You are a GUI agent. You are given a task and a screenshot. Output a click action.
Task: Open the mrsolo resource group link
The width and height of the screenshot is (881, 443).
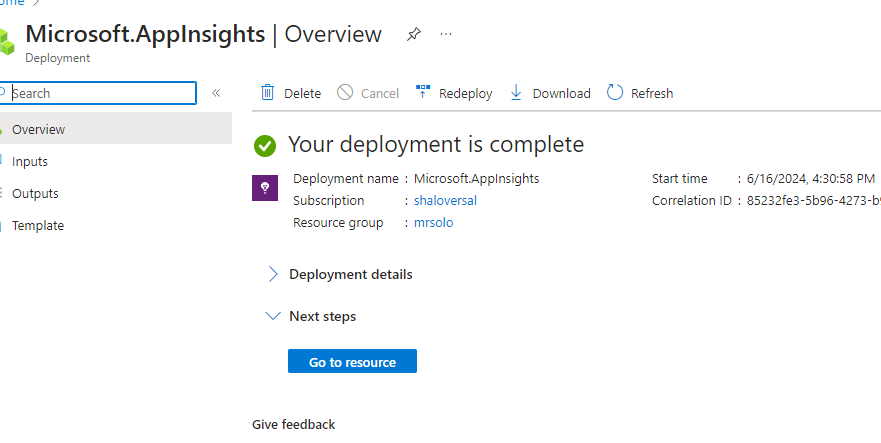[x=433, y=222]
